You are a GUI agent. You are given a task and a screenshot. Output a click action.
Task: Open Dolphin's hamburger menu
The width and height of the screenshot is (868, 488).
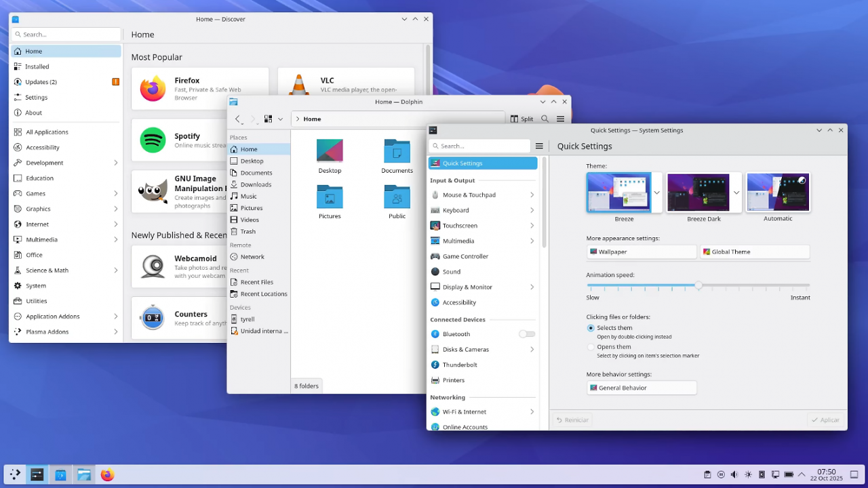(x=561, y=119)
